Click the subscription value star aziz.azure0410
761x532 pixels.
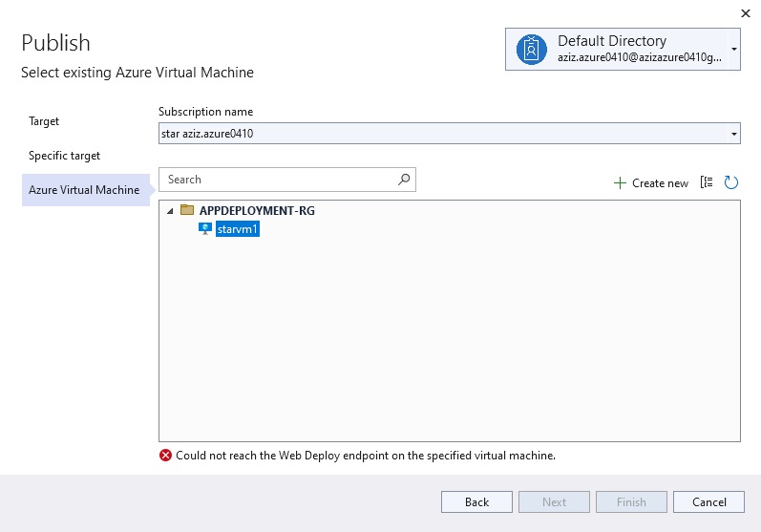(207, 134)
